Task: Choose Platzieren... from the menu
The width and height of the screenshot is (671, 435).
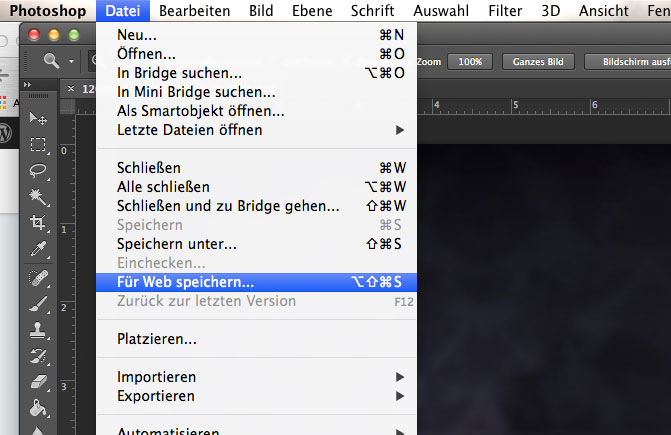Action: coord(256,339)
